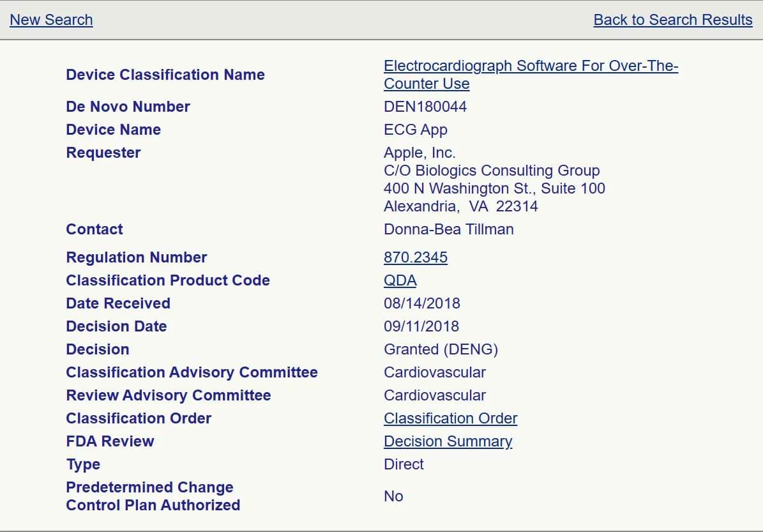Viewport: 763px width, 532px height.
Task: Click decision date value 09/11/2018
Action: [421, 326]
